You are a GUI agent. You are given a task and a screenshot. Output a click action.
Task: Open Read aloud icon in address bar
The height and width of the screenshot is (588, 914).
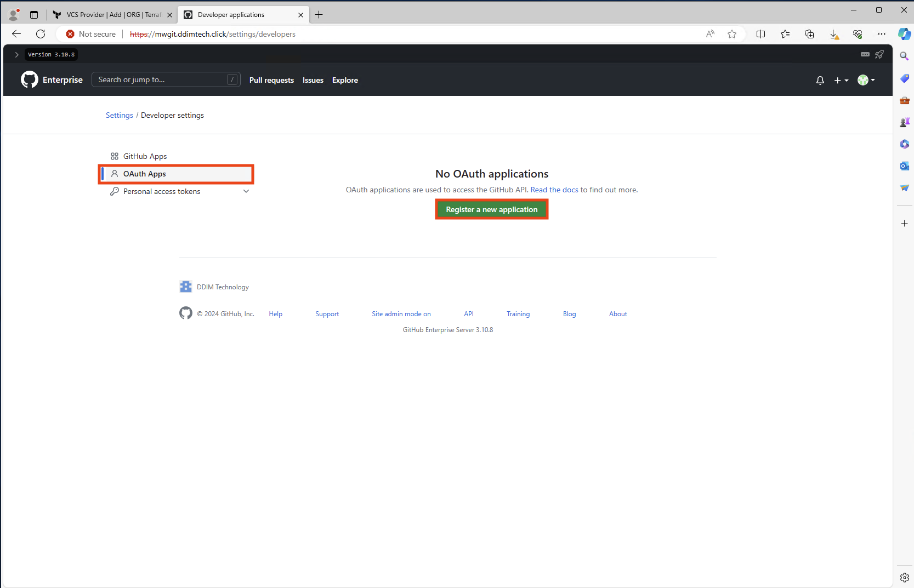710,34
